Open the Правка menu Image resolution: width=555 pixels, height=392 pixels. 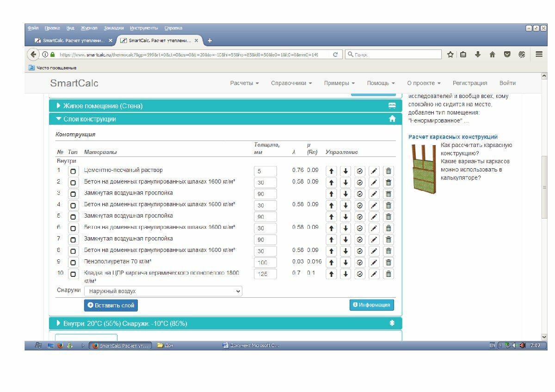pyautogui.click(x=52, y=28)
